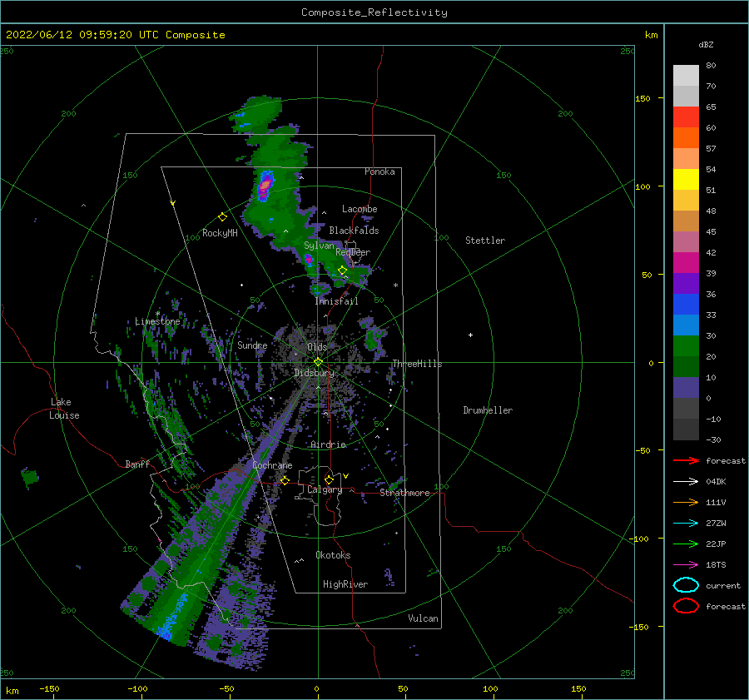Screen dimensions: 749x700
Task: Click the Ponoka city label
Action: (x=379, y=171)
